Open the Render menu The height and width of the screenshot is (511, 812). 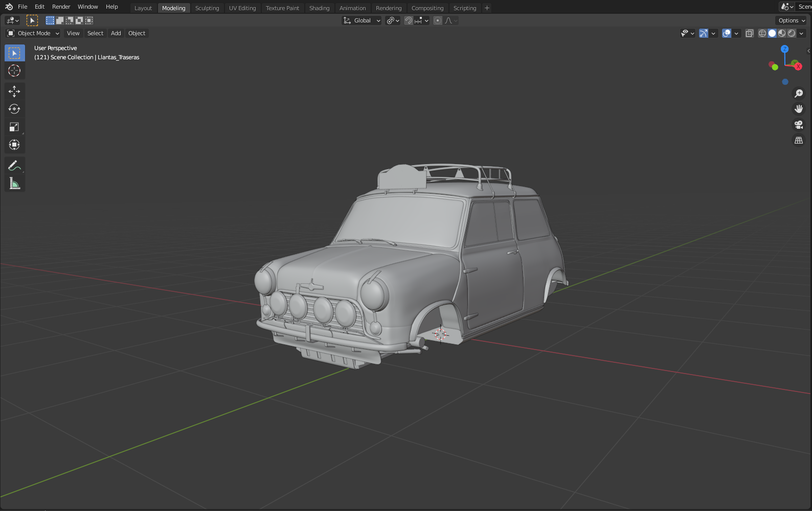(61, 7)
